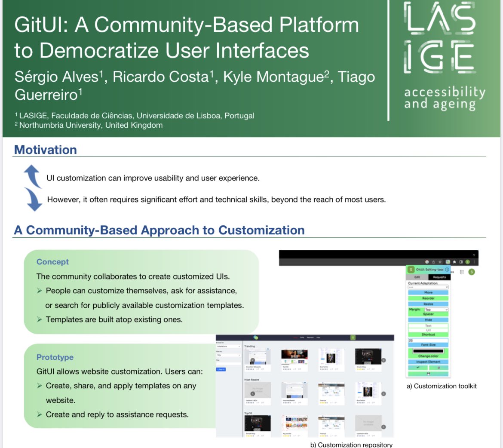Click the heading 'A Community-Based Approach to Customization'

(159, 230)
